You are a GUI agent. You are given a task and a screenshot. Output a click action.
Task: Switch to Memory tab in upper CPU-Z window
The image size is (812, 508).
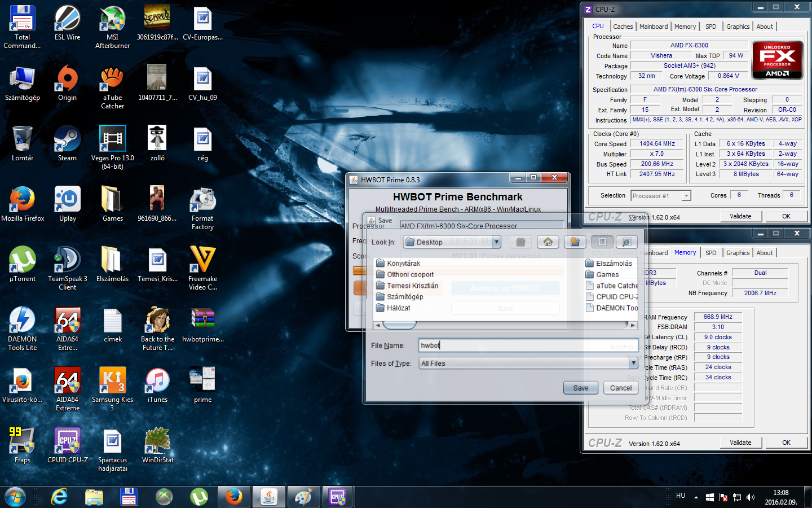pyautogui.click(x=685, y=27)
